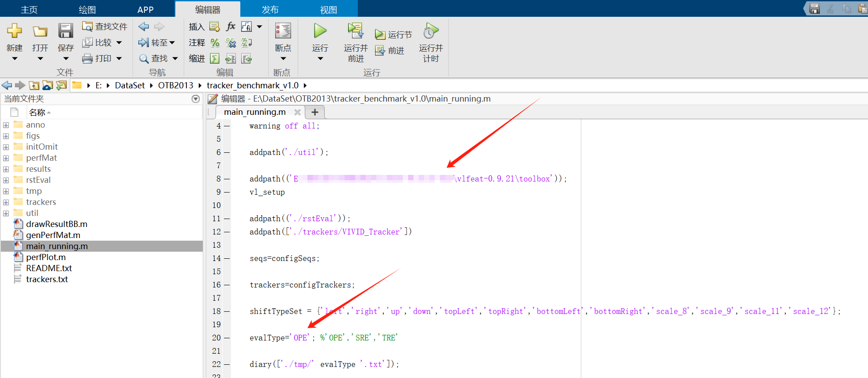This screenshot has width=868, height=378.
Task: Expand the trackers folder tree node
Action: 6,202
